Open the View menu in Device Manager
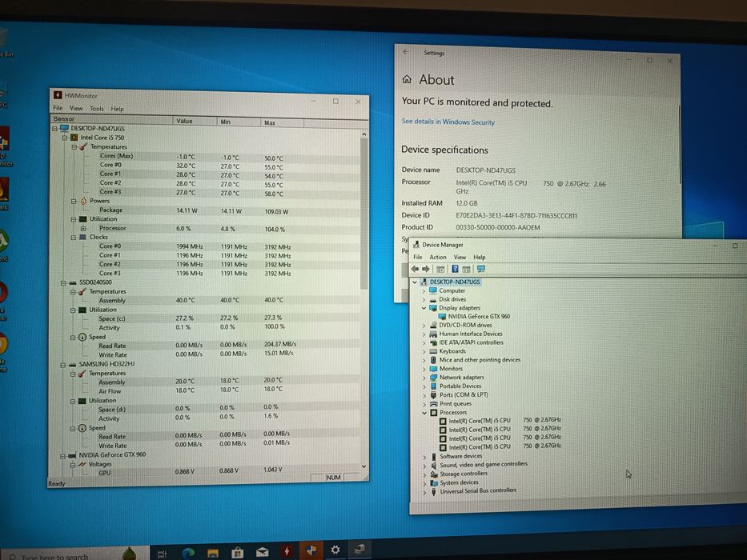This screenshot has height=560, width=747. click(460, 257)
